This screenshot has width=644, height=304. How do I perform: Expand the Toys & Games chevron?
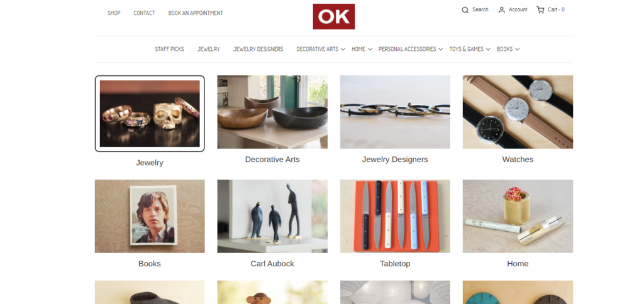488,49
